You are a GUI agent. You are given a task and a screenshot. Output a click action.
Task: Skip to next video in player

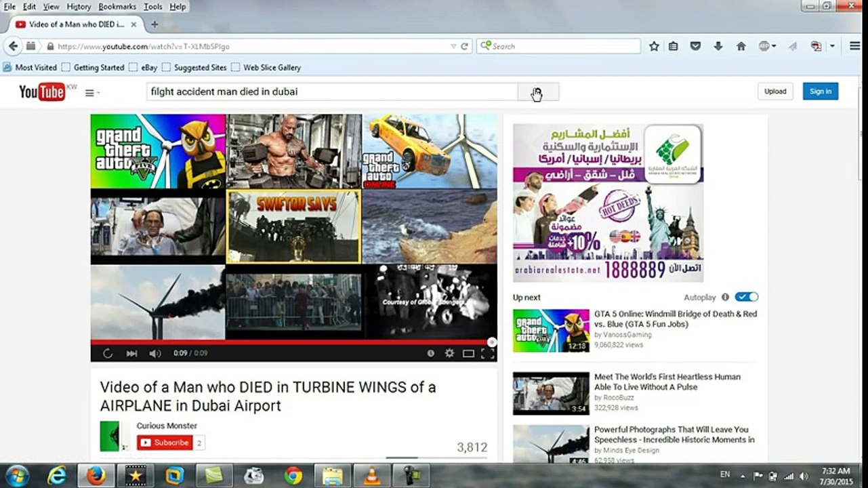(x=131, y=353)
